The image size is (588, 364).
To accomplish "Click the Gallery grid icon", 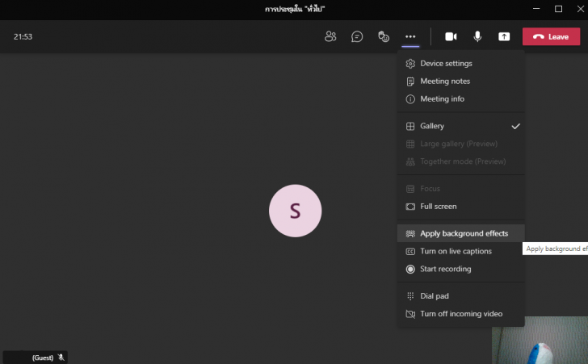I will tap(410, 127).
